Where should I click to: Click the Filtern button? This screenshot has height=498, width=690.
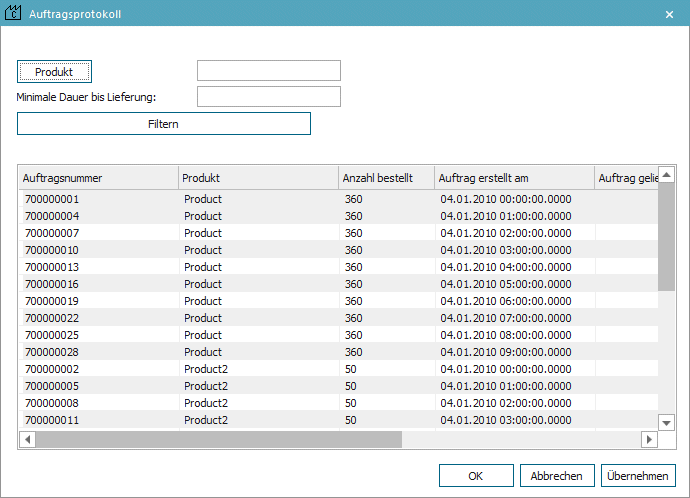click(164, 124)
